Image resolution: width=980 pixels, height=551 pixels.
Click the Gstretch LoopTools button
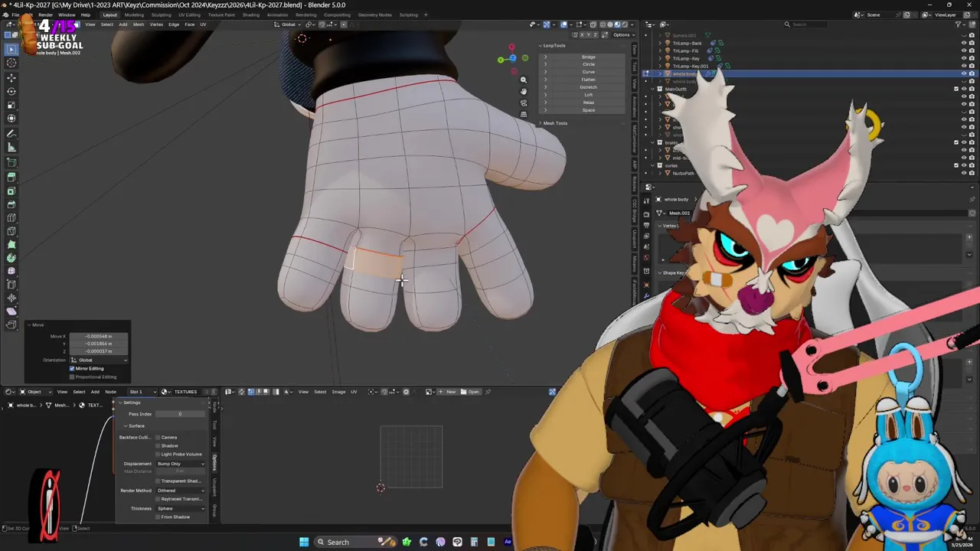pyautogui.click(x=588, y=87)
